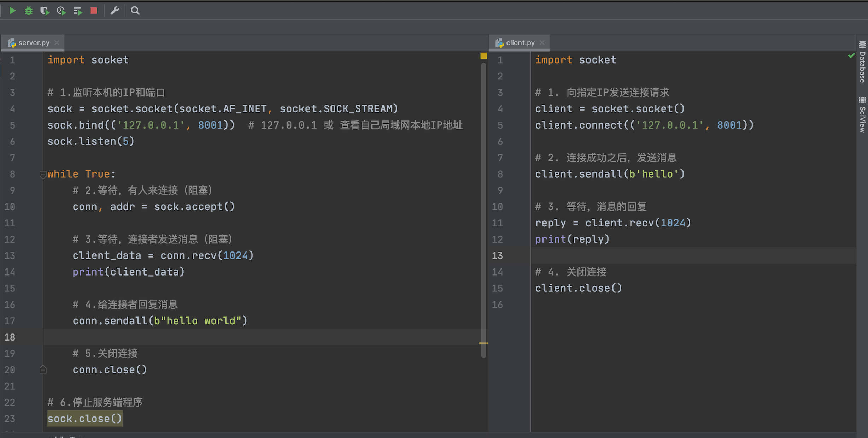
Task: Click the green Run button
Action: (x=12, y=11)
